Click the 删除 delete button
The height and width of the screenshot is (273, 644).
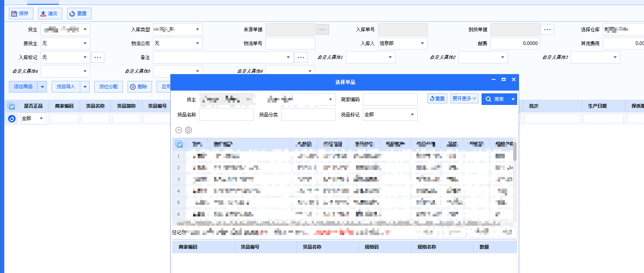point(139,87)
